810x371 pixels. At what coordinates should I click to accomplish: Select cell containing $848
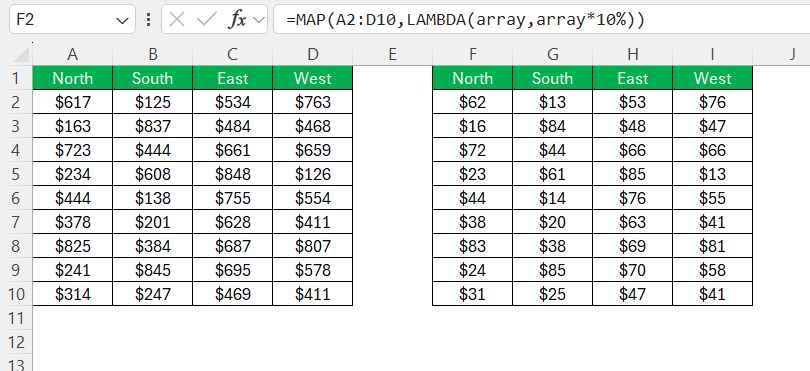pyautogui.click(x=232, y=174)
